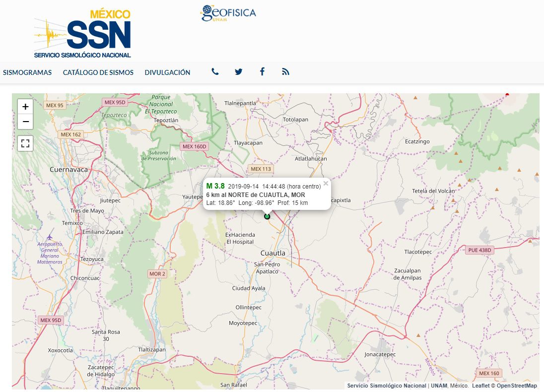Click the red triangle marker at top right
544x392 pixels.
click(x=507, y=94)
